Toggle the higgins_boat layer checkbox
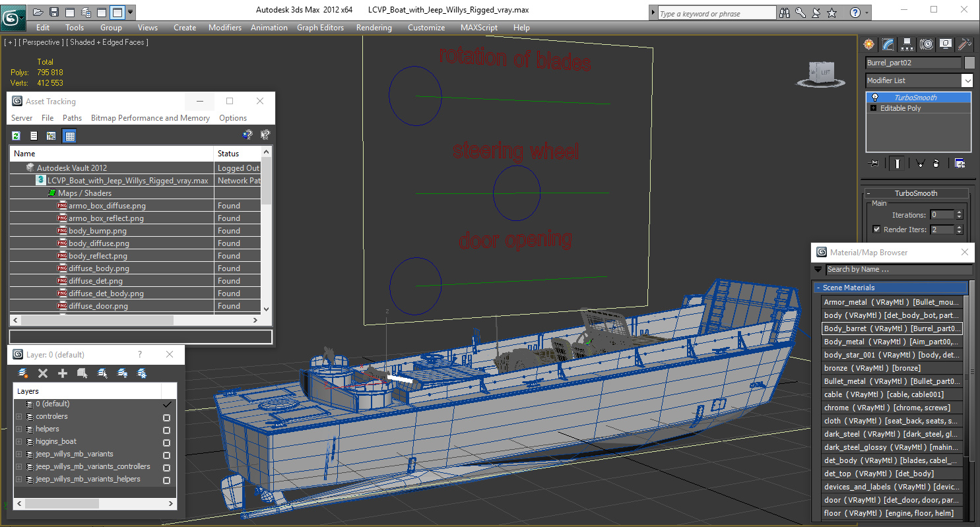 click(166, 443)
